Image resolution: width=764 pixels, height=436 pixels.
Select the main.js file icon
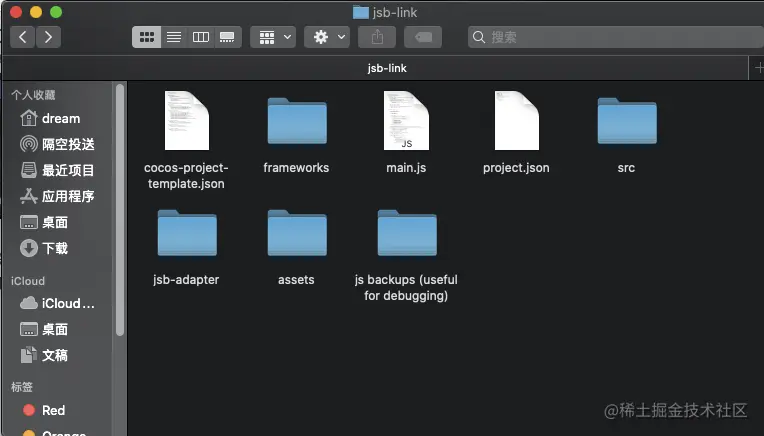pyautogui.click(x=406, y=120)
